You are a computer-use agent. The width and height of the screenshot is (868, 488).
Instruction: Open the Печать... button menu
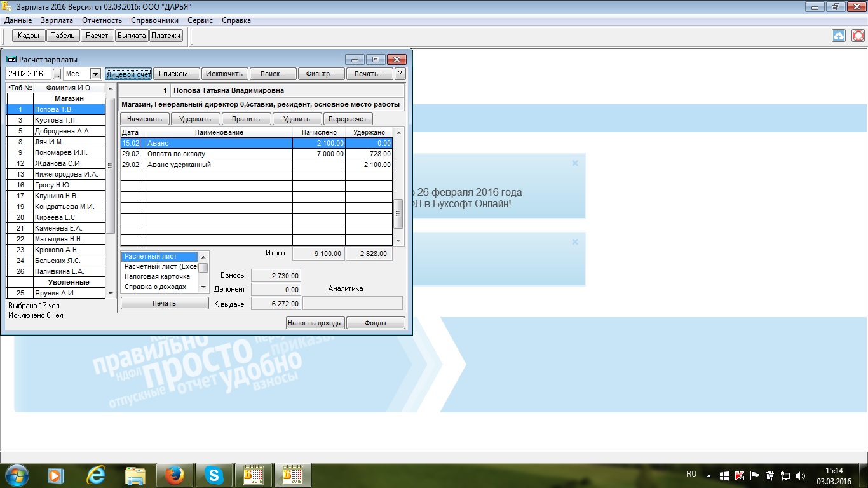[369, 74]
